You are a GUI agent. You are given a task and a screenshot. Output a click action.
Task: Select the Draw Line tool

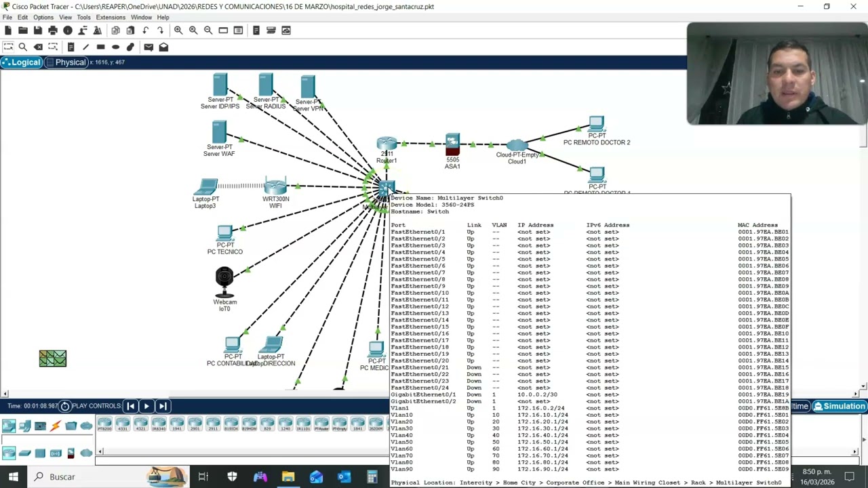pyautogui.click(x=85, y=47)
